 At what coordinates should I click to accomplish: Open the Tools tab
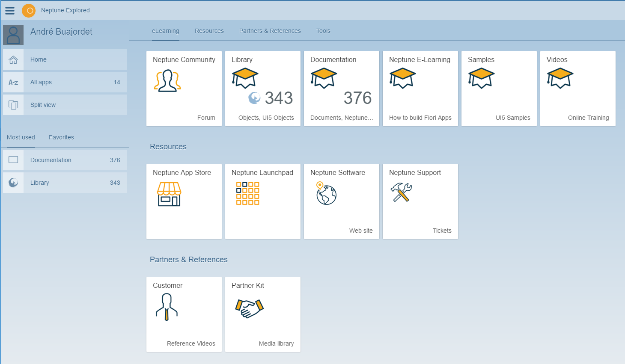point(323,31)
